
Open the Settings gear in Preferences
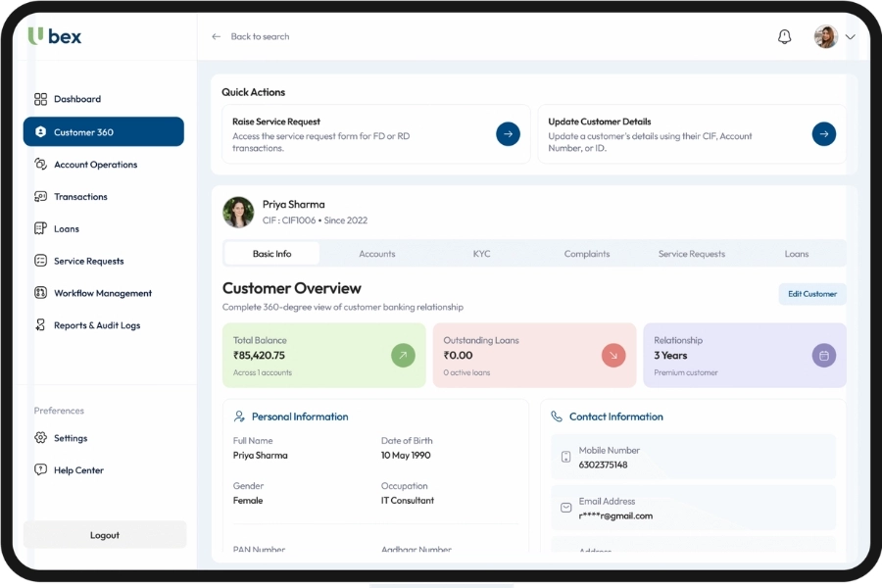click(40, 438)
